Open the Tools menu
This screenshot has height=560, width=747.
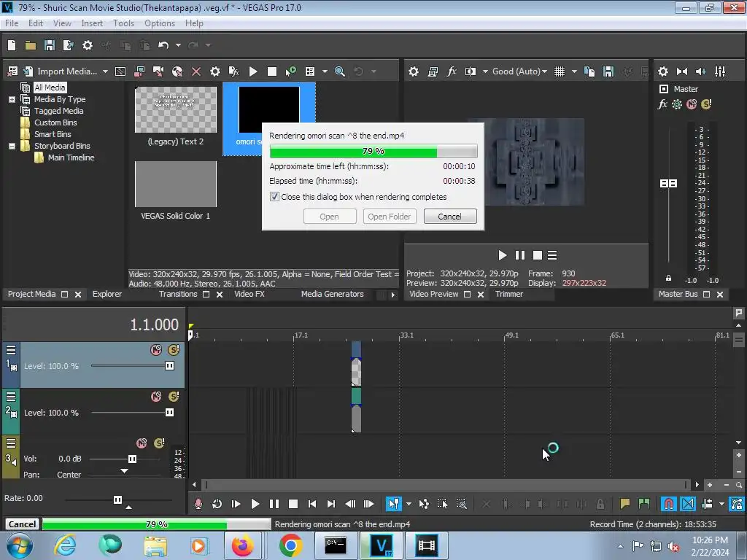(123, 23)
